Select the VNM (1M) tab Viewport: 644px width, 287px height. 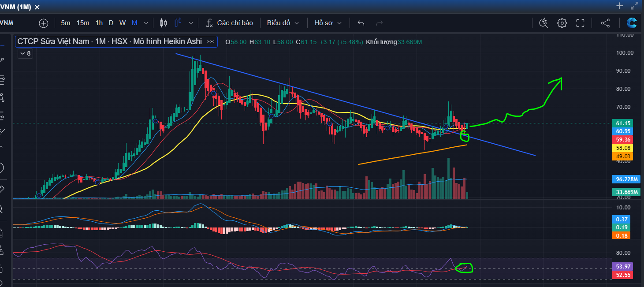click(15, 7)
